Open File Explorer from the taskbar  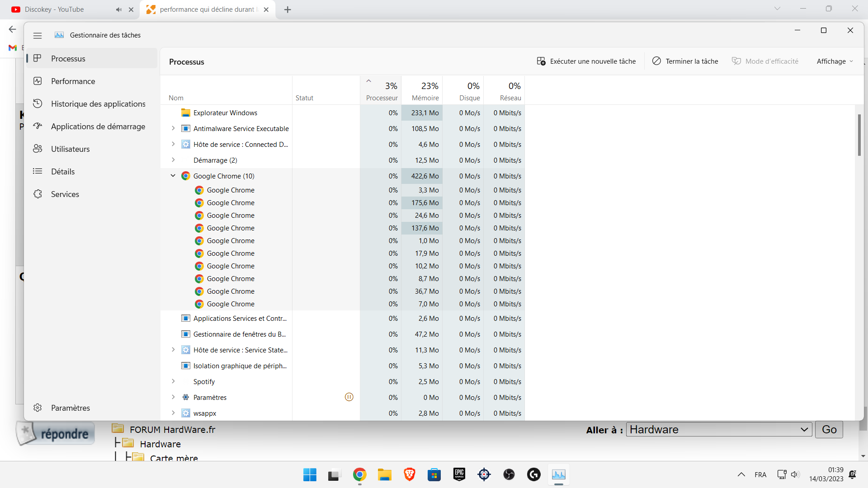tap(385, 475)
